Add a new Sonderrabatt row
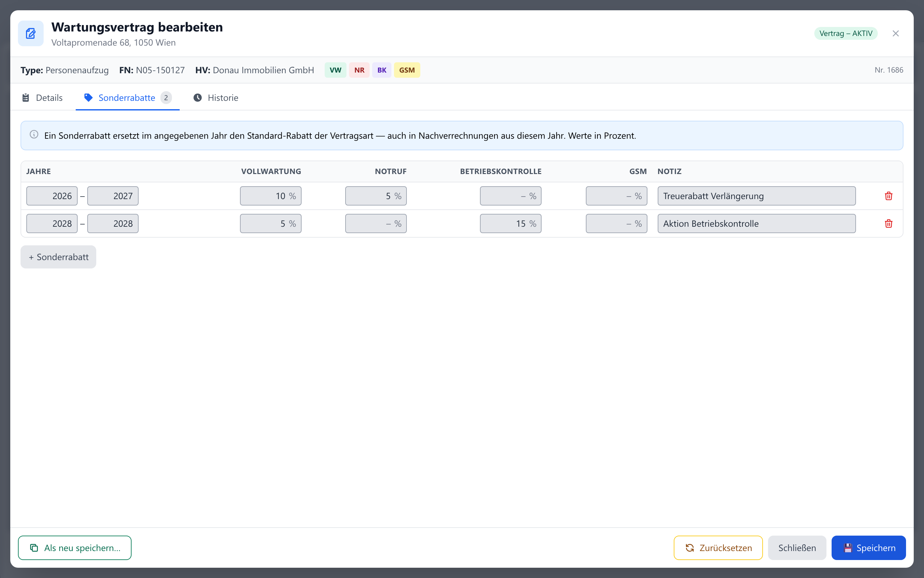 (x=58, y=257)
